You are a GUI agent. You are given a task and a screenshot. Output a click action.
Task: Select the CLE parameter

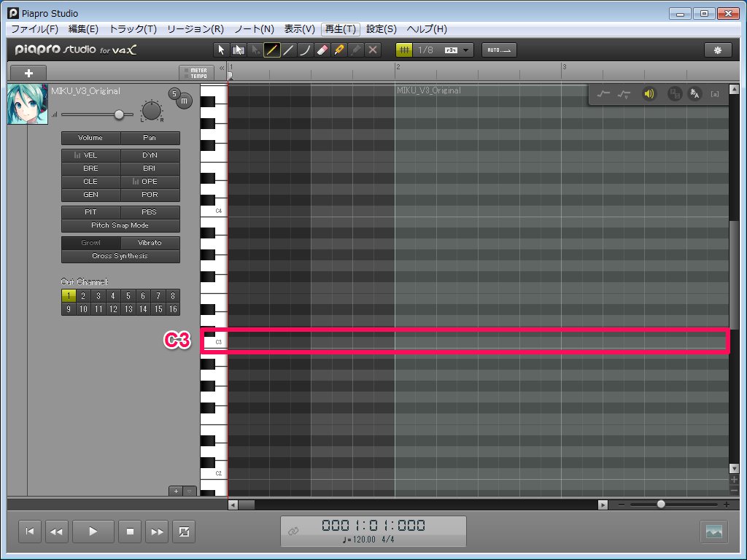pos(90,182)
